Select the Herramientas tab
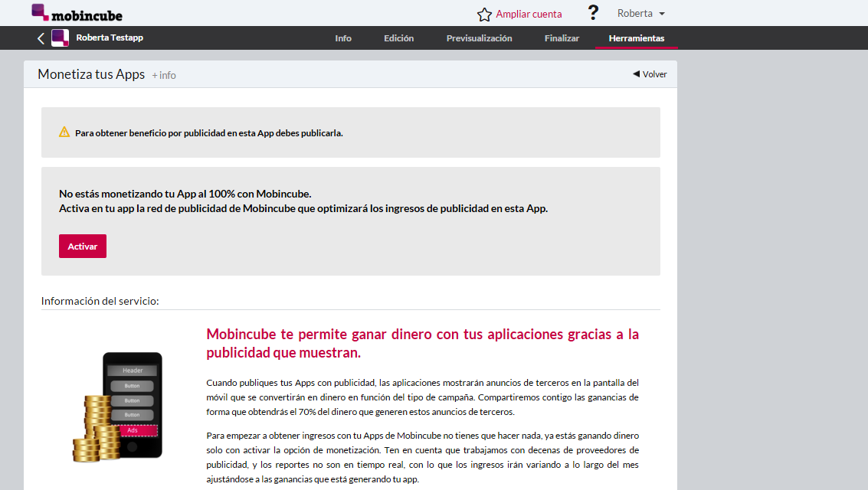Image resolution: width=868 pixels, height=490 pixels. coord(637,38)
